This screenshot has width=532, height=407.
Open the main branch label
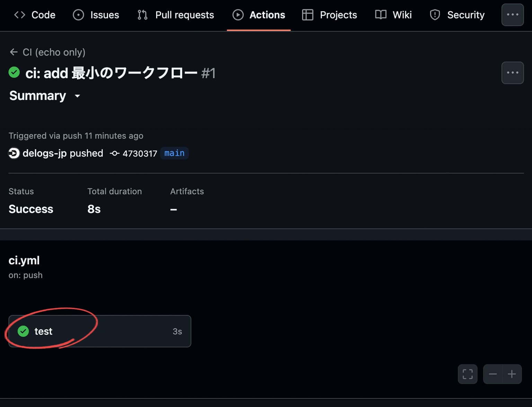(x=174, y=153)
